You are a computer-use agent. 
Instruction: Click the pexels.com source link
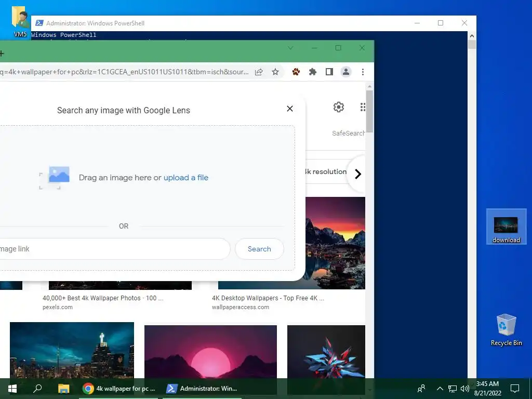57,307
